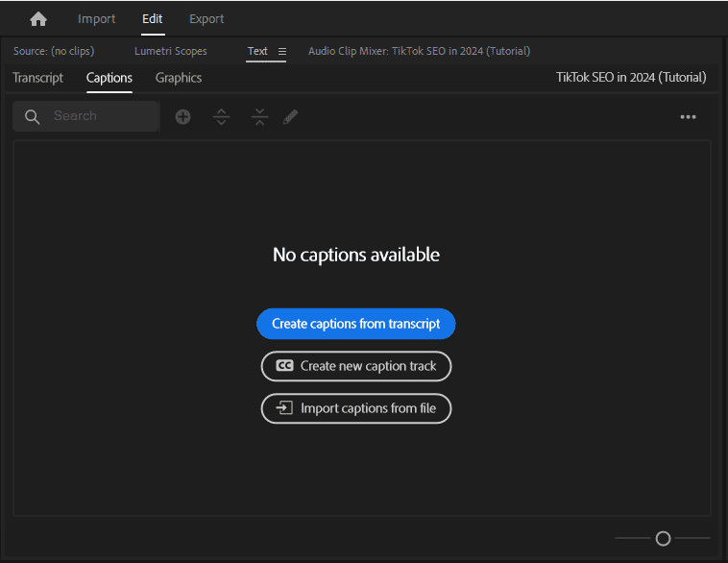Select the Text panel tab

coord(257,51)
